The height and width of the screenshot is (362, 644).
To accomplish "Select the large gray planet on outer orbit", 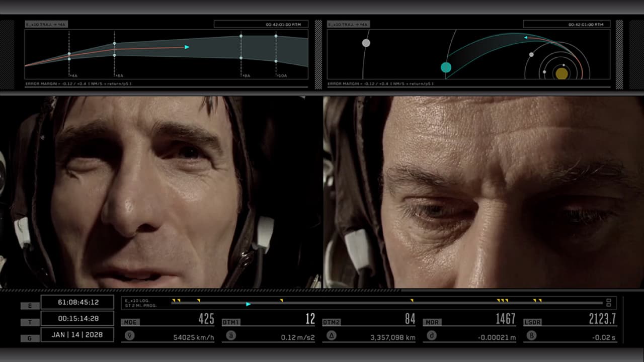I will coord(366,43).
